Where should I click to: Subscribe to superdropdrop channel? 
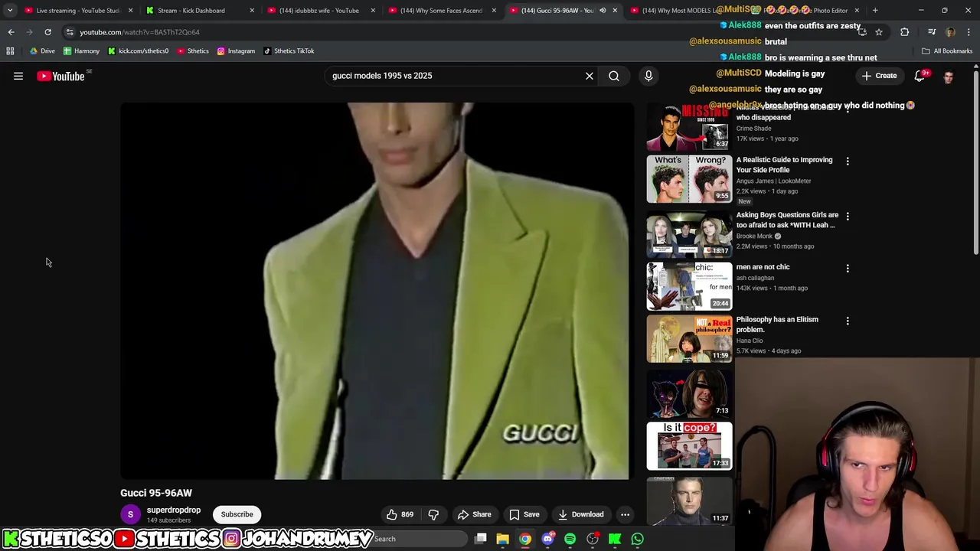(237, 514)
